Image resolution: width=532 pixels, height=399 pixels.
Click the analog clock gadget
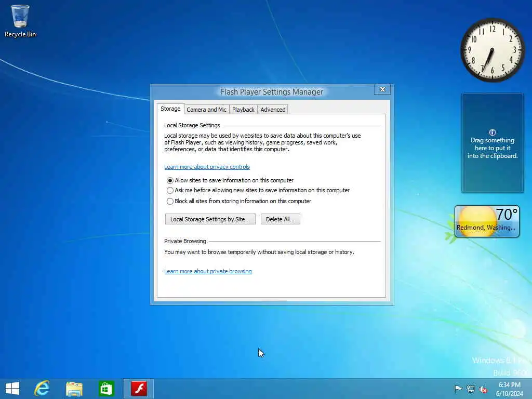(x=493, y=50)
